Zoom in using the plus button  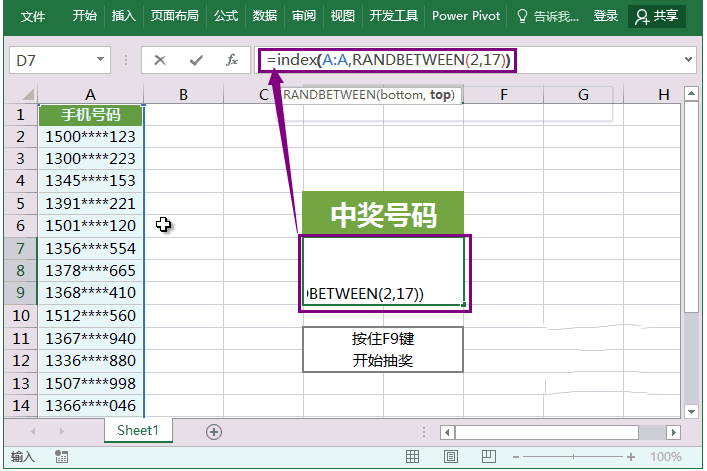pyautogui.click(x=631, y=457)
